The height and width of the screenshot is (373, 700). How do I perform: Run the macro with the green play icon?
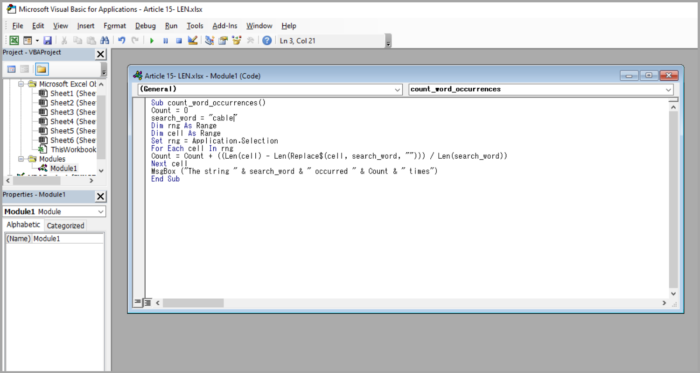tap(152, 41)
